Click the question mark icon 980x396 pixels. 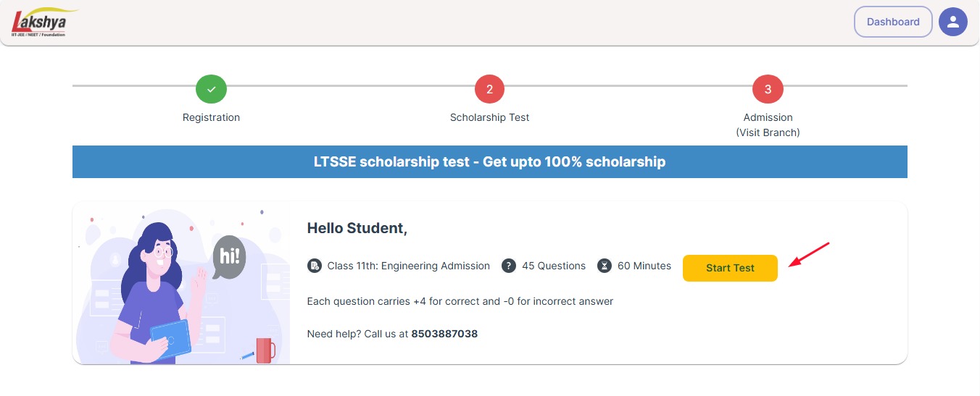(x=509, y=266)
